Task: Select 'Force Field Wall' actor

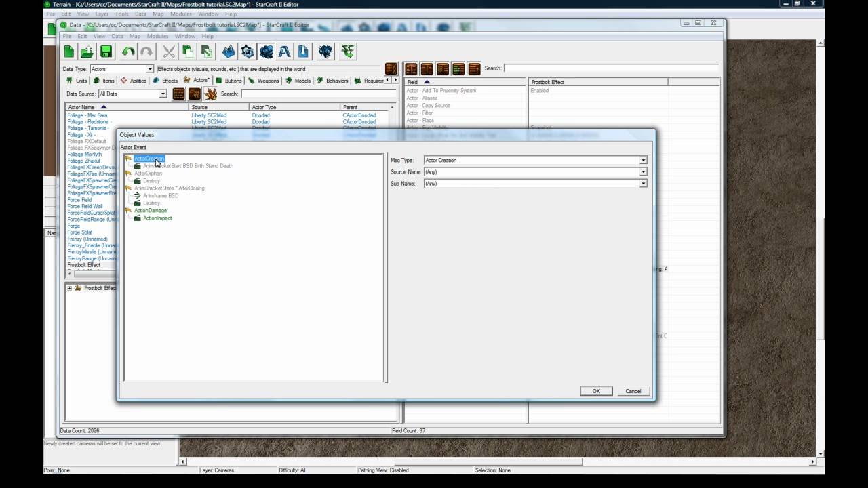Action: (85, 207)
